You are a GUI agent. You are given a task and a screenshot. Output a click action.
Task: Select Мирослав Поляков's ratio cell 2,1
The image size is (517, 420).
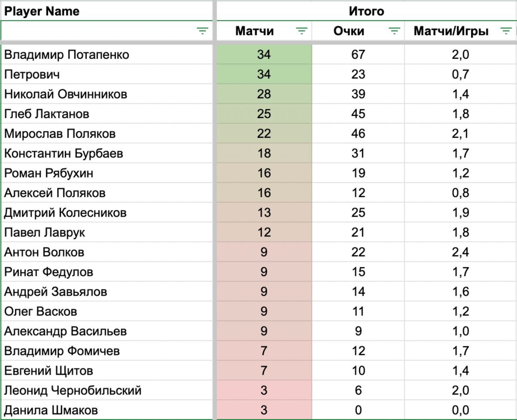pyautogui.click(x=460, y=134)
